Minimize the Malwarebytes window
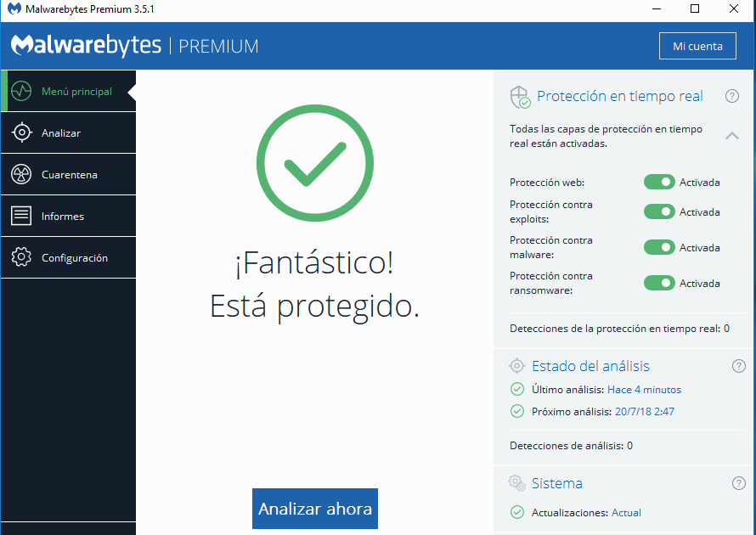This screenshot has width=756, height=535. tap(657, 8)
